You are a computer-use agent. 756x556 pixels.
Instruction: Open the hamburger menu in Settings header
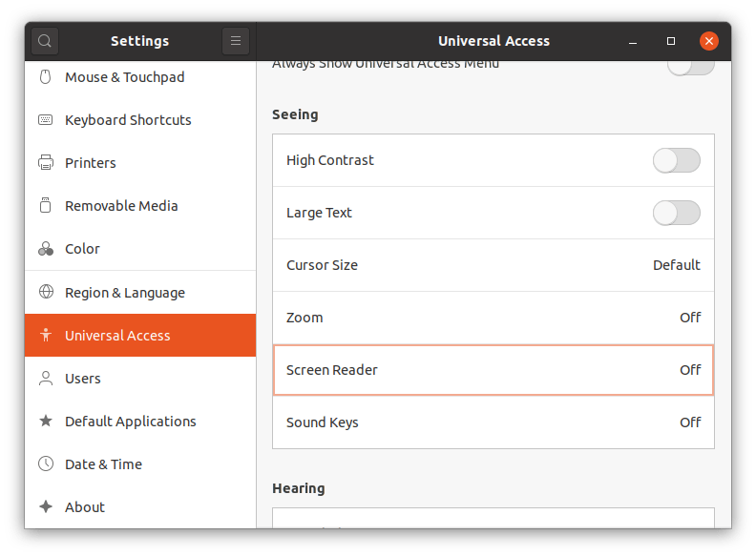pos(236,41)
